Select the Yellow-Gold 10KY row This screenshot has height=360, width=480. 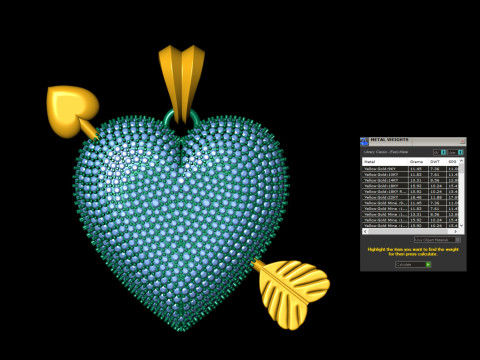click(410, 175)
